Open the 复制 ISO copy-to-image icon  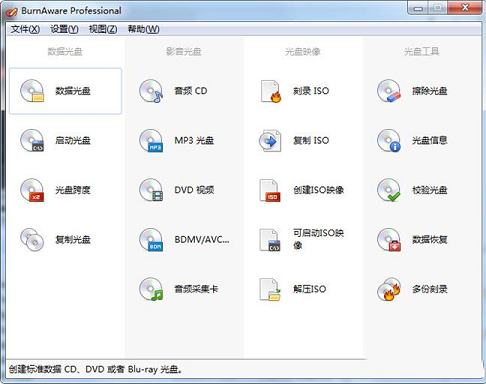tap(270, 140)
